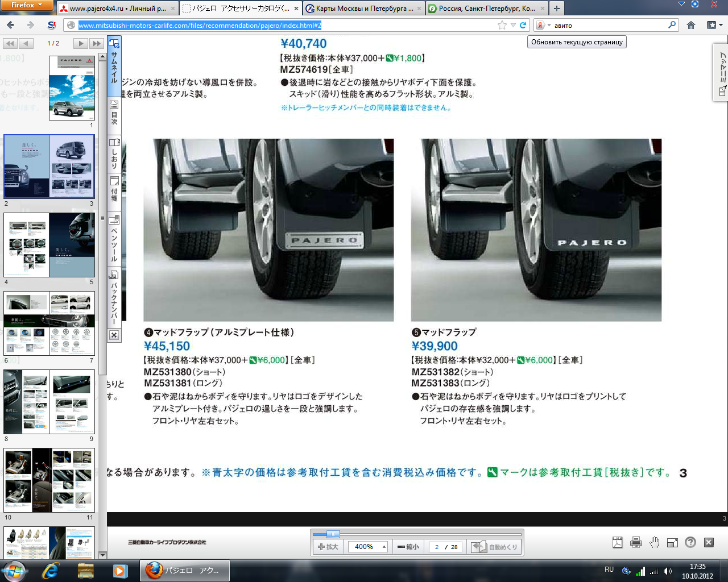Select the hand pan tool

(x=654, y=542)
